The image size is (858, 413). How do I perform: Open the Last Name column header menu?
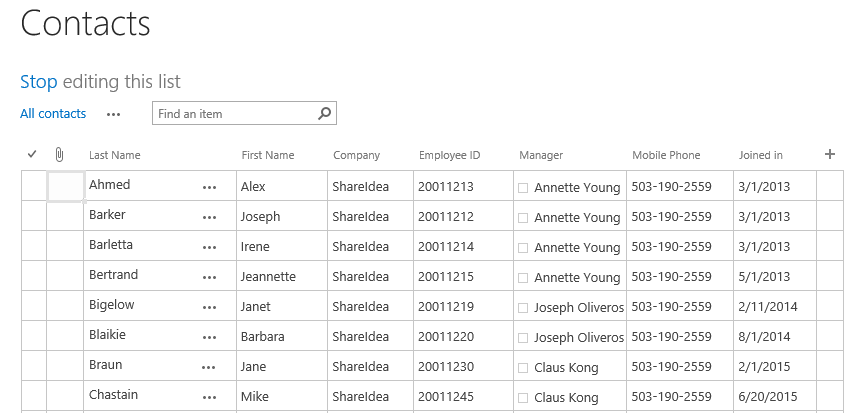(x=114, y=155)
